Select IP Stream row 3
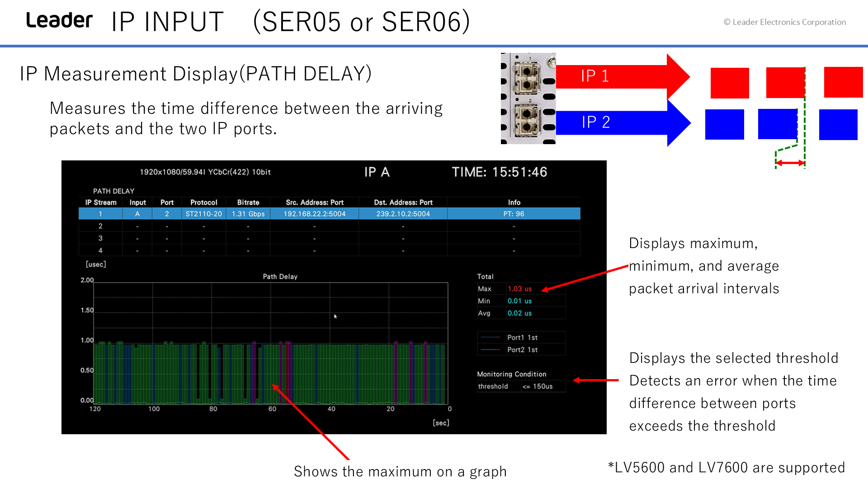The height and width of the screenshot is (488, 868). click(x=329, y=238)
